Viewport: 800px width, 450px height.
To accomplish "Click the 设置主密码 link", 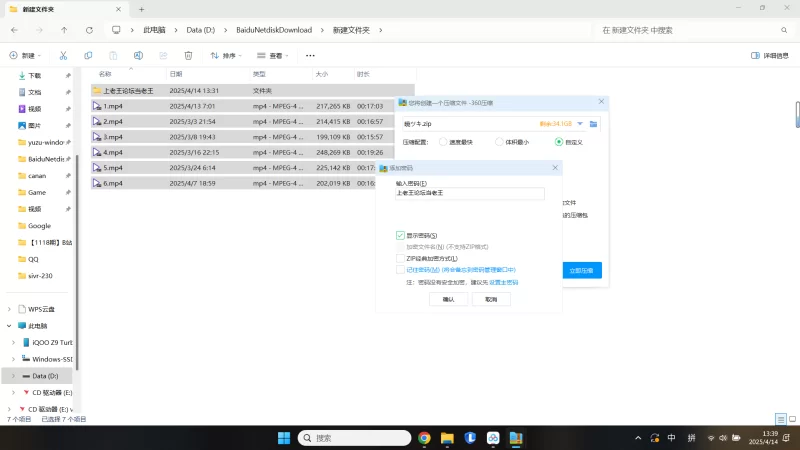I will (x=504, y=283).
